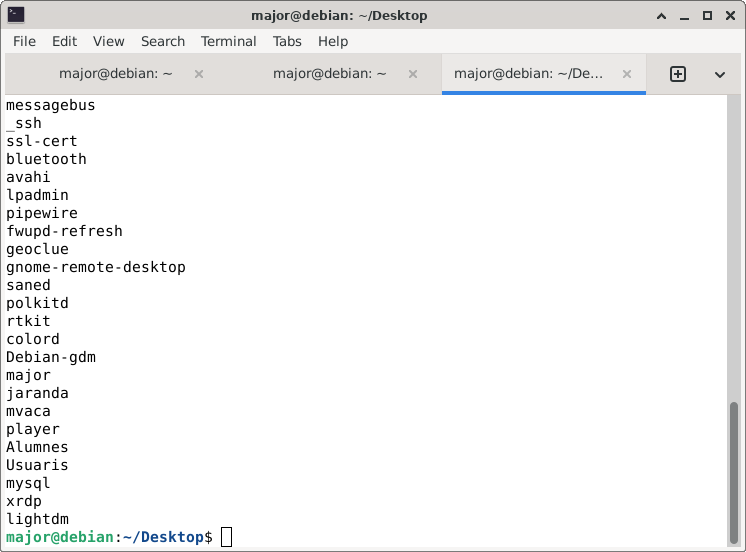Click the terminal icon in the title bar

tap(16, 15)
